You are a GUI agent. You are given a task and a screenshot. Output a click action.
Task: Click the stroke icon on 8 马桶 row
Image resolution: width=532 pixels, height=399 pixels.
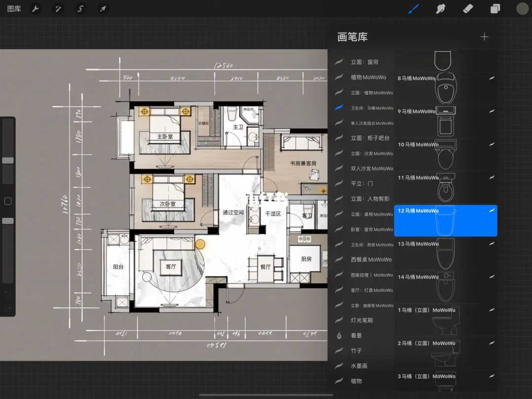coord(492,78)
